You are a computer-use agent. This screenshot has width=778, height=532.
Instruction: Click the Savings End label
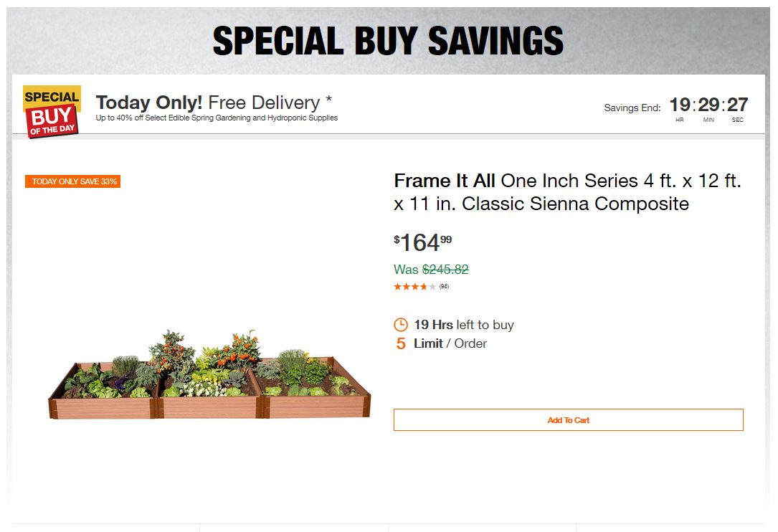[632, 108]
